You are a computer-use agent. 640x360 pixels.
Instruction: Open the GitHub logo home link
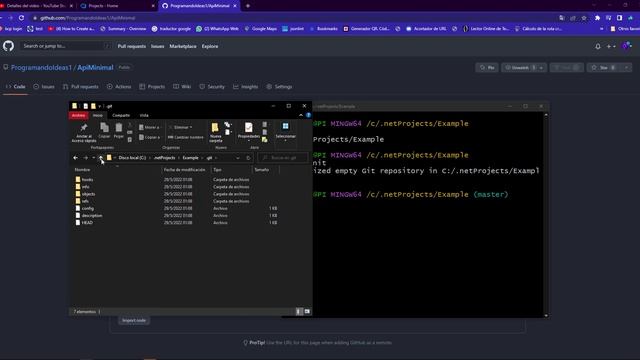[x=8, y=46]
